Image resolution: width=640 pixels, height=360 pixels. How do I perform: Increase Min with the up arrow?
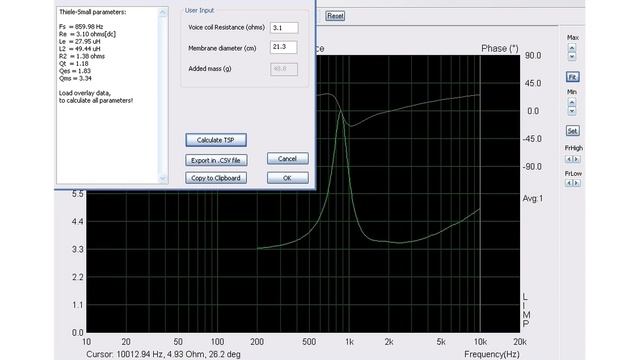point(572,102)
